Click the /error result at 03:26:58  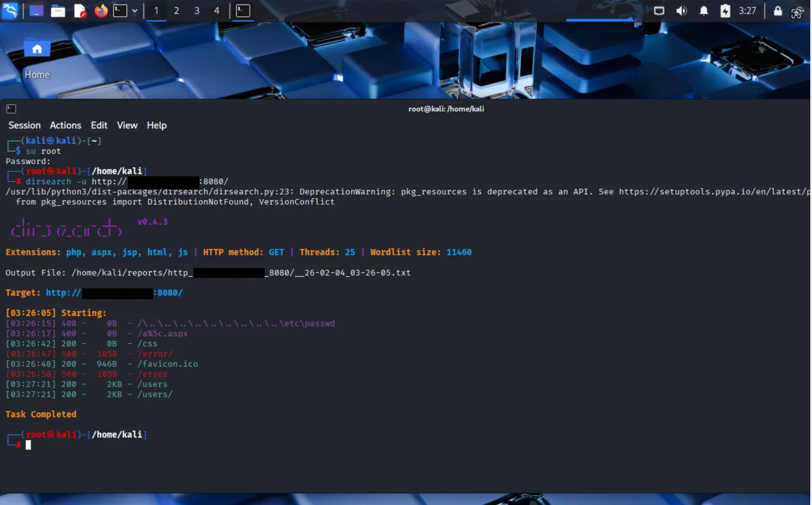[x=87, y=375]
